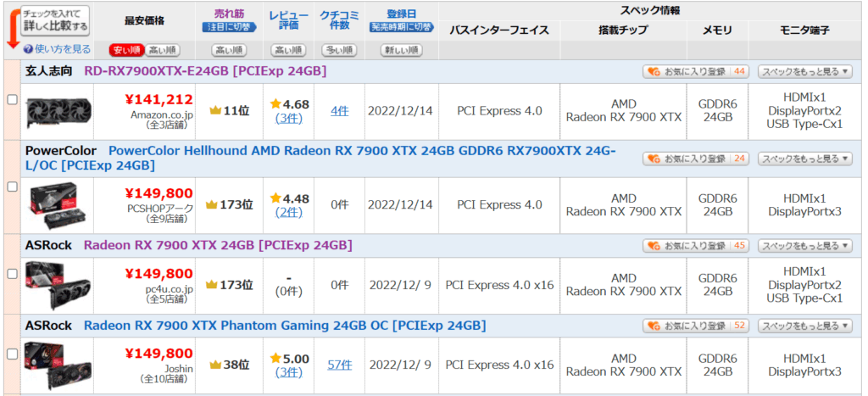The width and height of the screenshot is (868, 396).
Task: Click the PowerColor Hellhound thumbnail image
Action: point(58,205)
